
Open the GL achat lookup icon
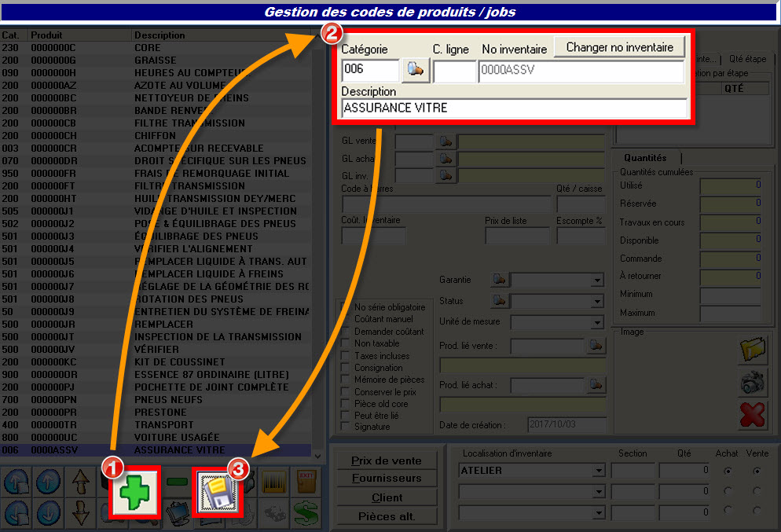445,159
